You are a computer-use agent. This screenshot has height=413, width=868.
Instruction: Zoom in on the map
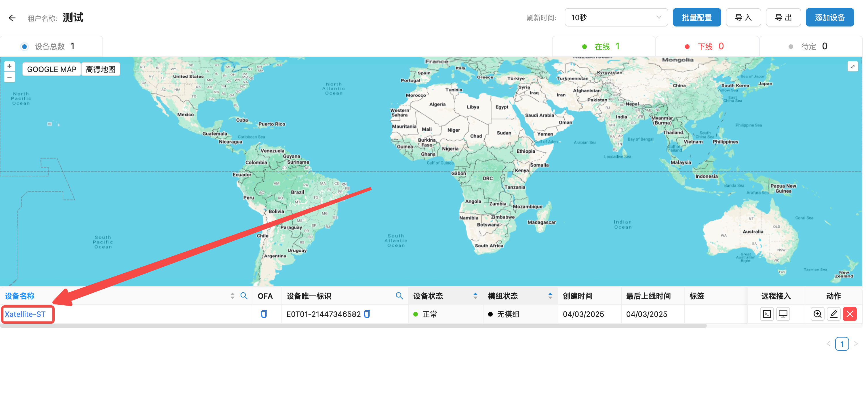9,67
